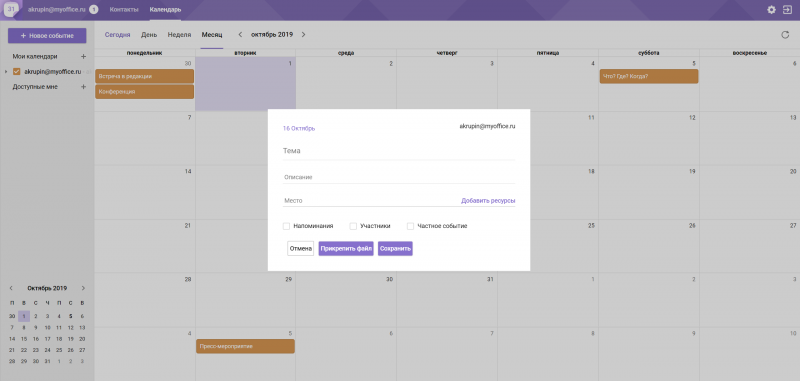Image resolution: width=800 pixels, height=381 pixels.
Task: Click the logout icon in top bar
Action: (x=787, y=10)
